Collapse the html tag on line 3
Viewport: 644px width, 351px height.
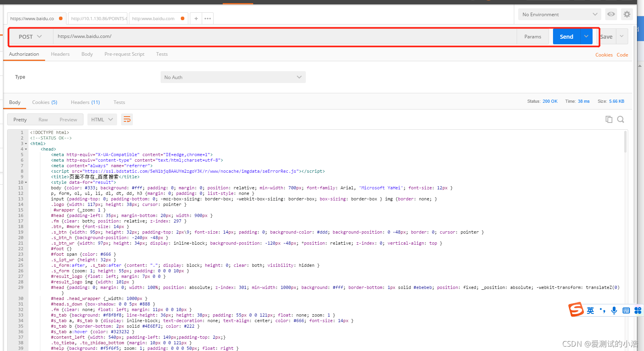pyautogui.click(x=26, y=144)
